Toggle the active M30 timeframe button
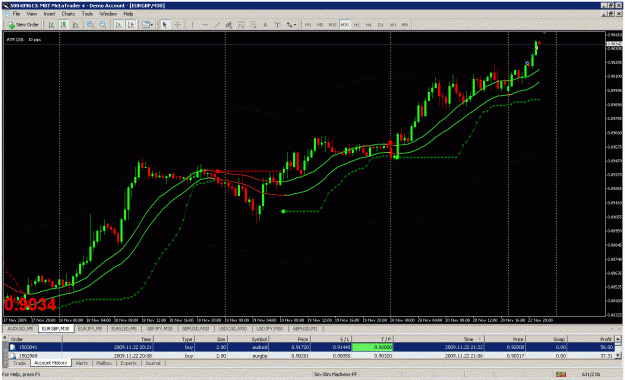 [x=344, y=25]
